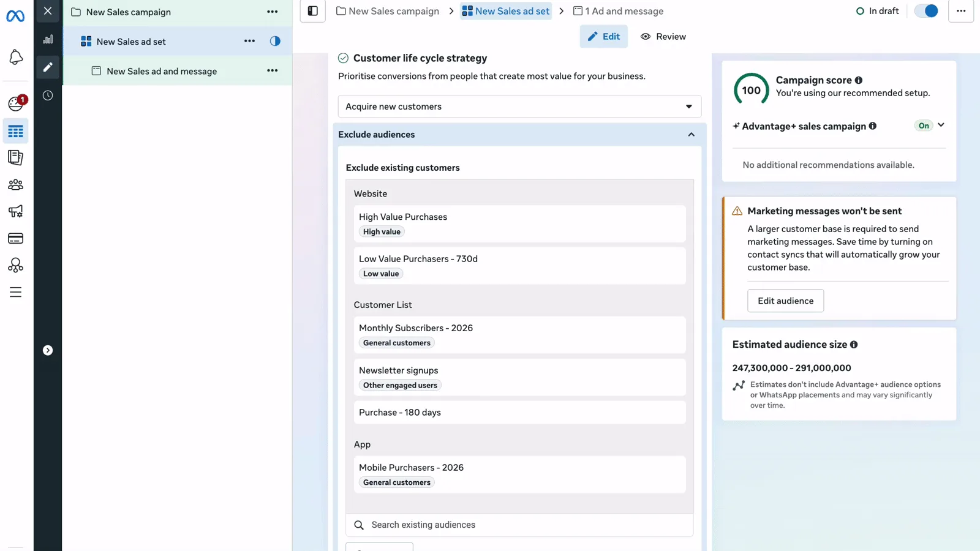Screen dimensions: 980x551
Task: Open Estimated audience size info icon
Action: (x=854, y=345)
